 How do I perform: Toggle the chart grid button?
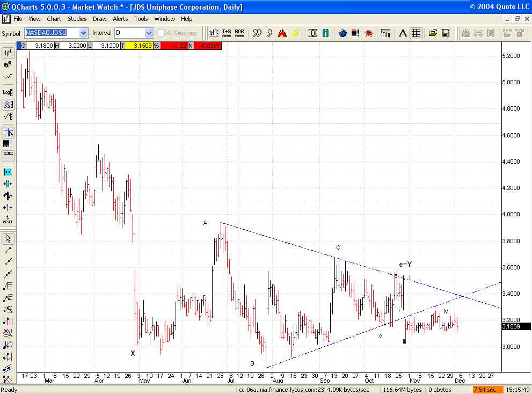coord(416,33)
